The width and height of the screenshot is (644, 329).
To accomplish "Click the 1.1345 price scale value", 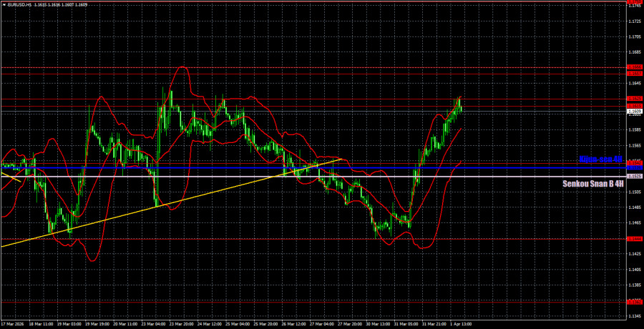I will click(635, 316).
